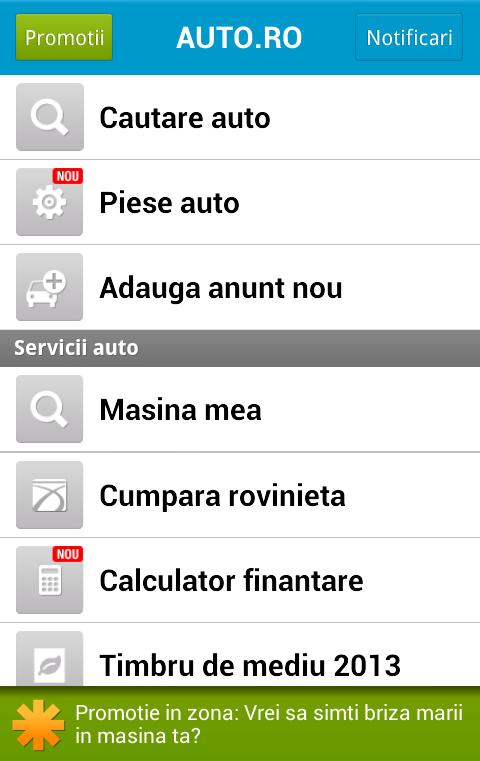Image resolution: width=480 pixels, height=761 pixels.
Task: Select Cumpara rovinieta option
Action: pyautogui.click(x=240, y=495)
